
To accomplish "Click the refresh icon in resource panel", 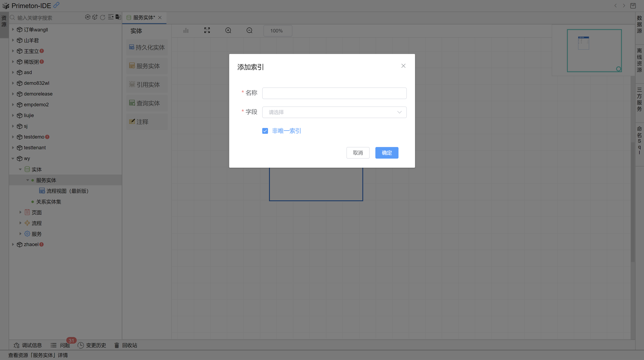I will [102, 17].
